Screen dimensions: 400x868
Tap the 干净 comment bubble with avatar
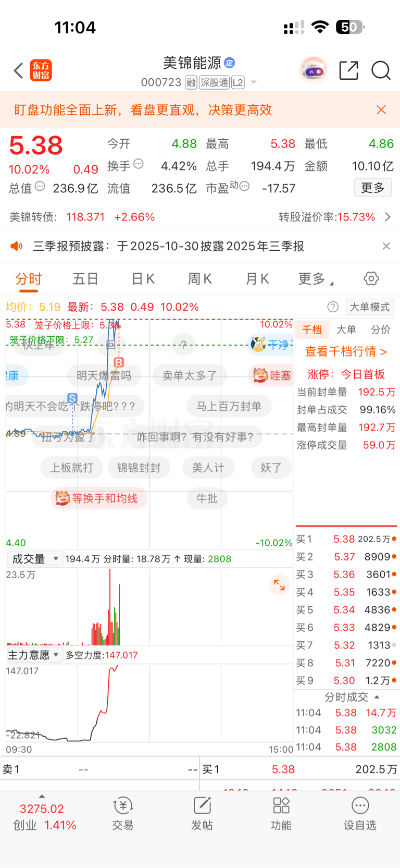[271, 345]
